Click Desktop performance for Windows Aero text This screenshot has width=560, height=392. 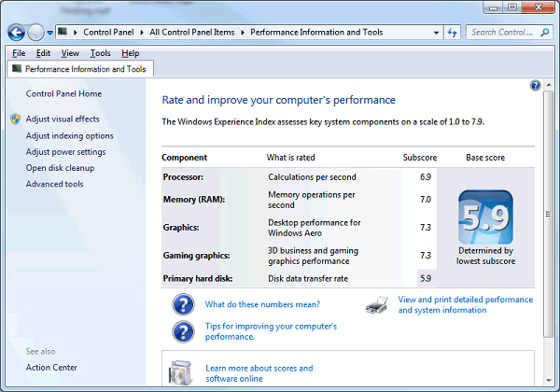click(x=315, y=228)
